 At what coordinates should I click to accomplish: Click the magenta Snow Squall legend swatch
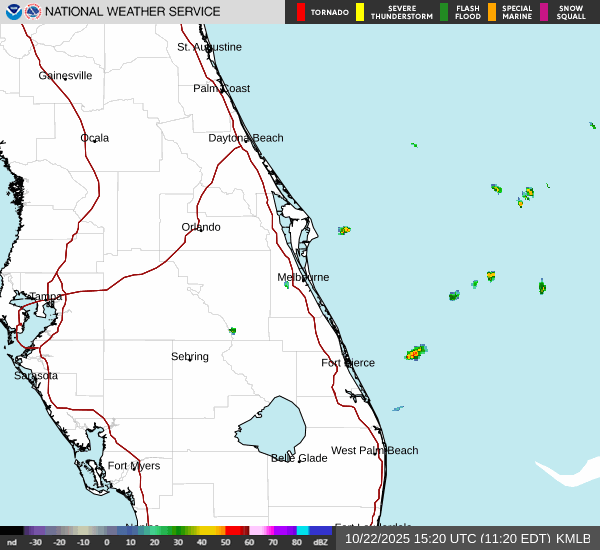544,12
